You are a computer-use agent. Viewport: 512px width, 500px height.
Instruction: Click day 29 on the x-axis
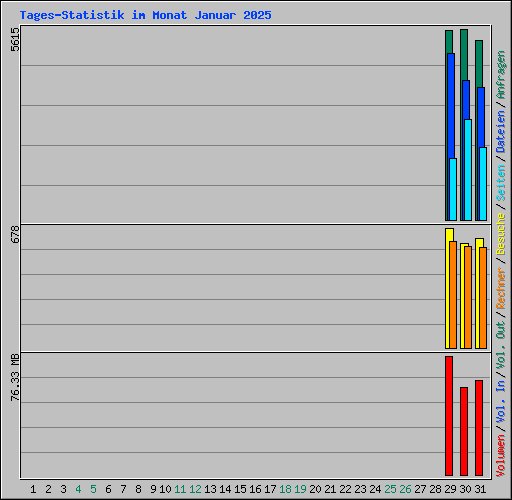[x=450, y=489]
